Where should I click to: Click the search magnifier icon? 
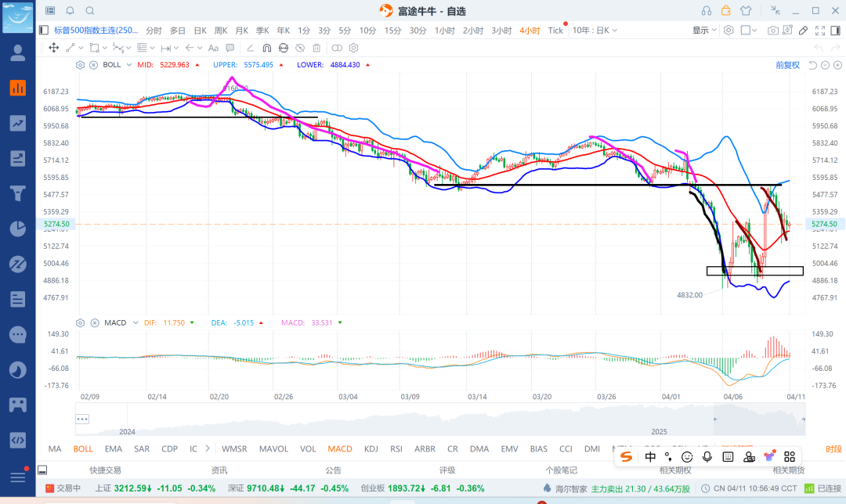90,11
